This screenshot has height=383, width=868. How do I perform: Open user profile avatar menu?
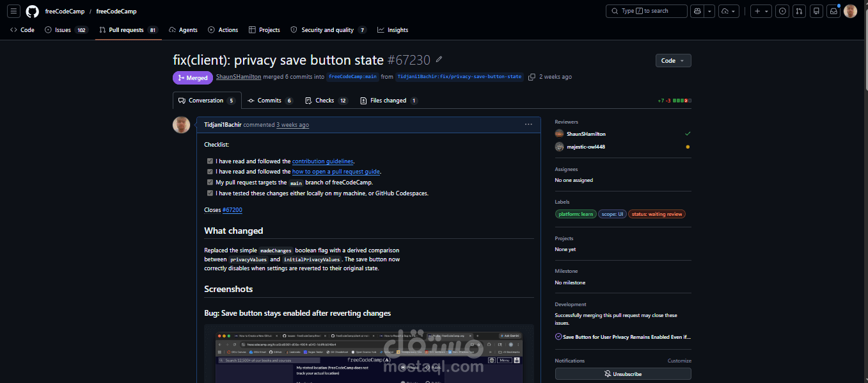(x=850, y=11)
